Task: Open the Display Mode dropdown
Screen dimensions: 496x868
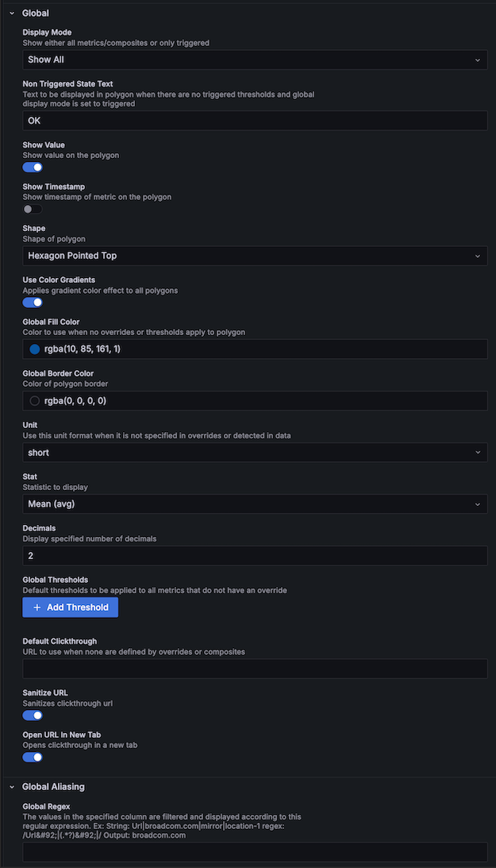Action: pos(255,60)
